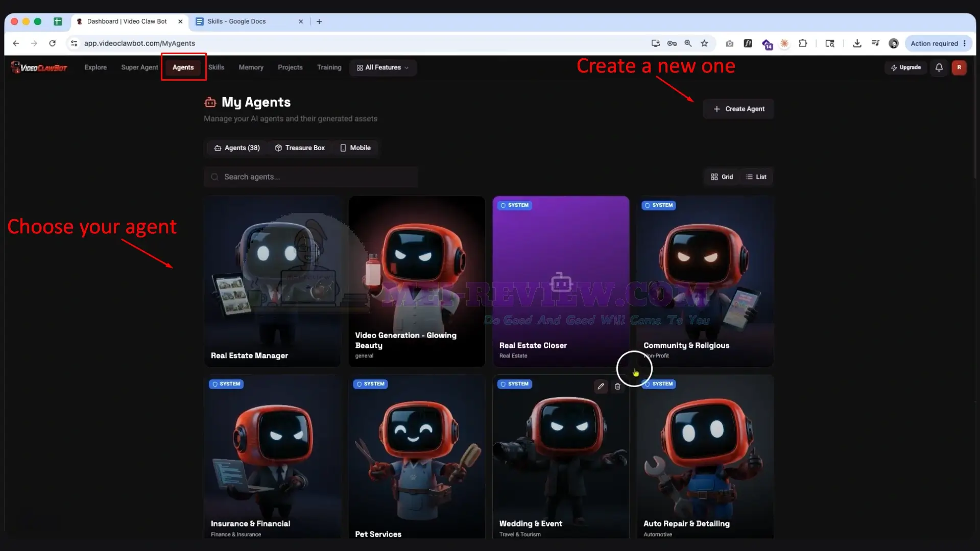Expand the All Features dropdown
This screenshot has height=551, width=980.
[383, 67]
